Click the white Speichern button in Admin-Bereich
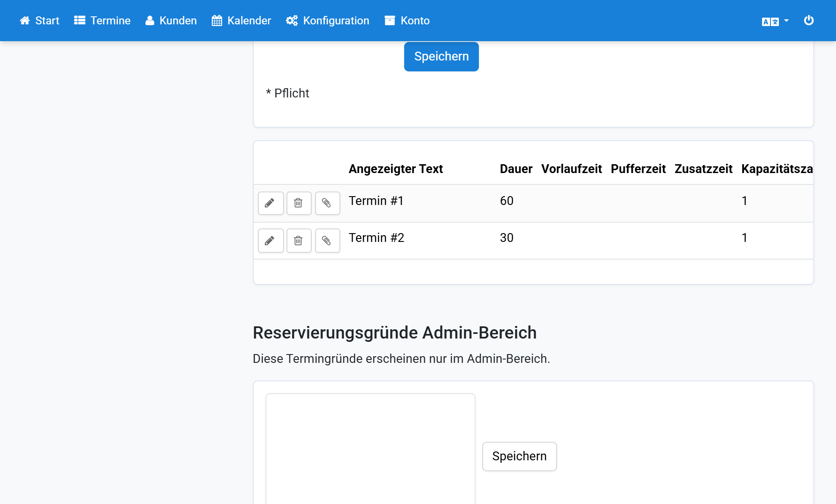This screenshot has width=836, height=504. [519, 456]
